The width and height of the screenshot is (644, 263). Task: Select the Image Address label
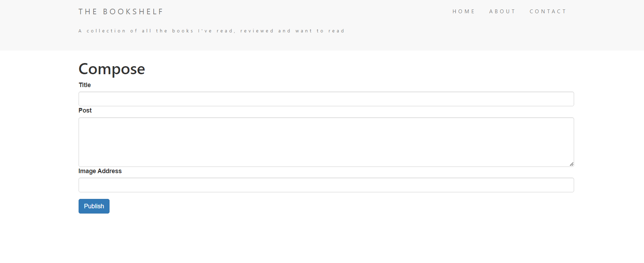(x=100, y=171)
